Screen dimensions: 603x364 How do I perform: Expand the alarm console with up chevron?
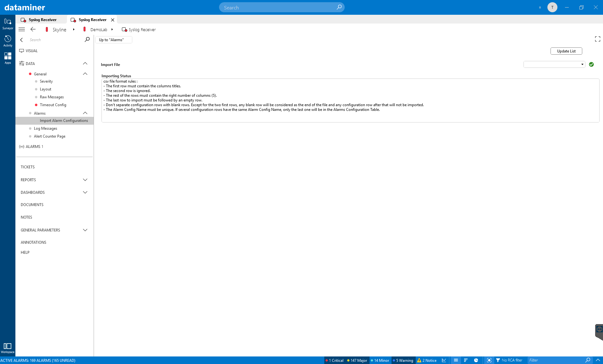click(x=598, y=360)
